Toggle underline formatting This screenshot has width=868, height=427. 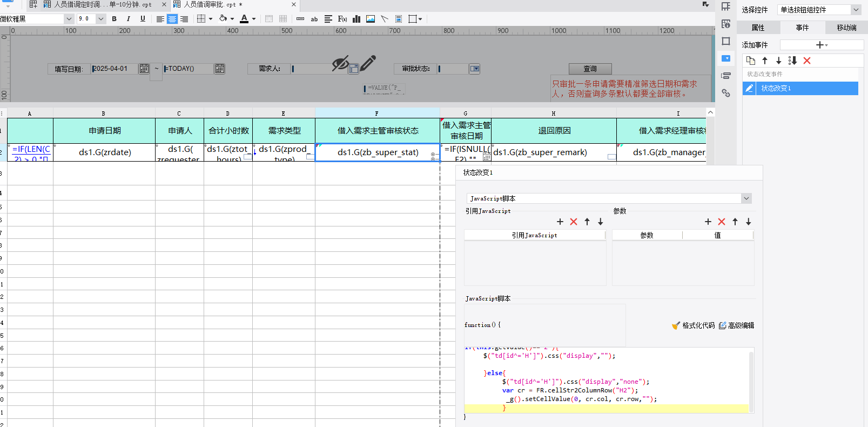[143, 19]
